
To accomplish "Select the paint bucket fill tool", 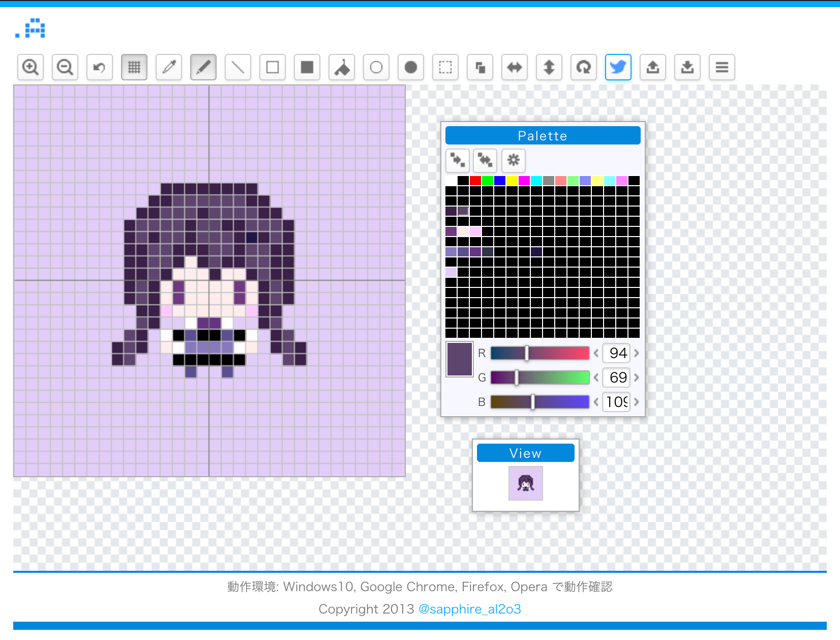I will pyautogui.click(x=342, y=67).
